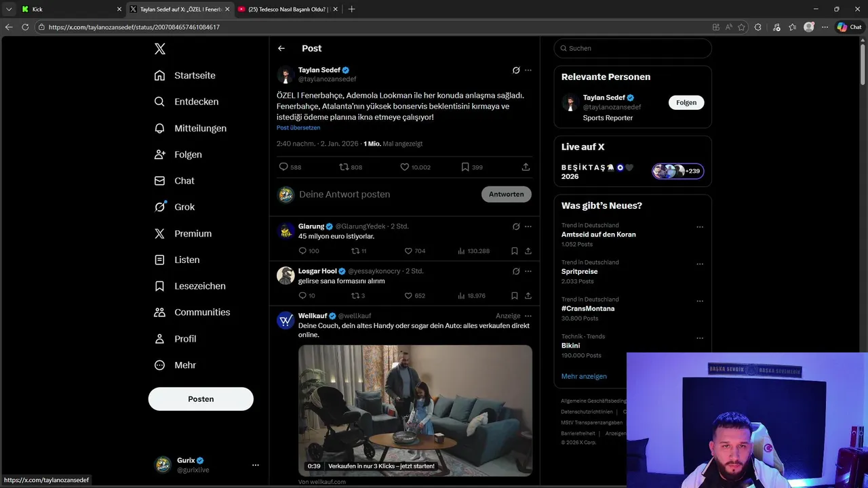868x488 pixels.
Task: Open Mitteilungen notifications
Action: click(x=190, y=128)
